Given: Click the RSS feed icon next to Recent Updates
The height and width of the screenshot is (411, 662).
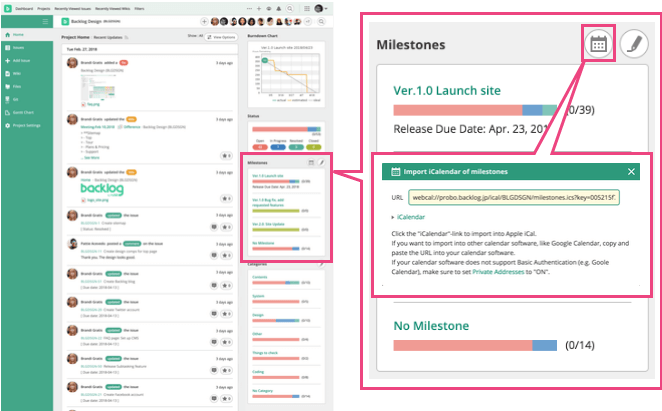Looking at the screenshot, I should (126, 38).
